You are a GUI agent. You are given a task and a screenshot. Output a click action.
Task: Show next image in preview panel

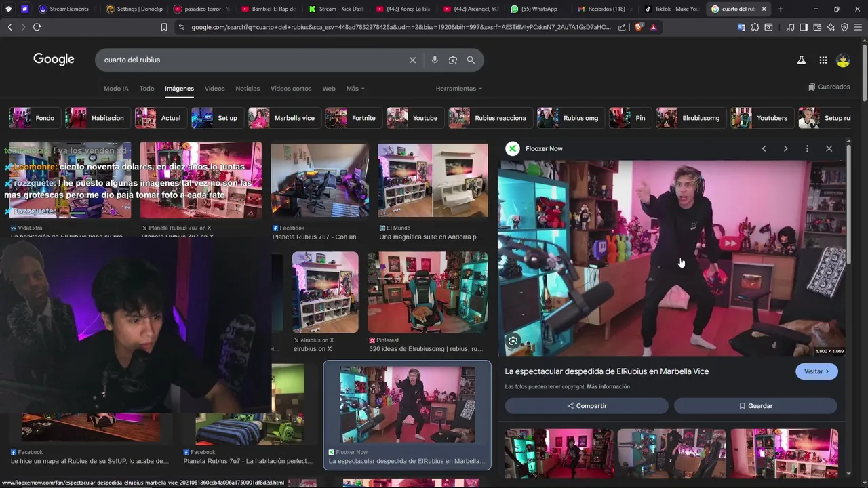(x=785, y=148)
